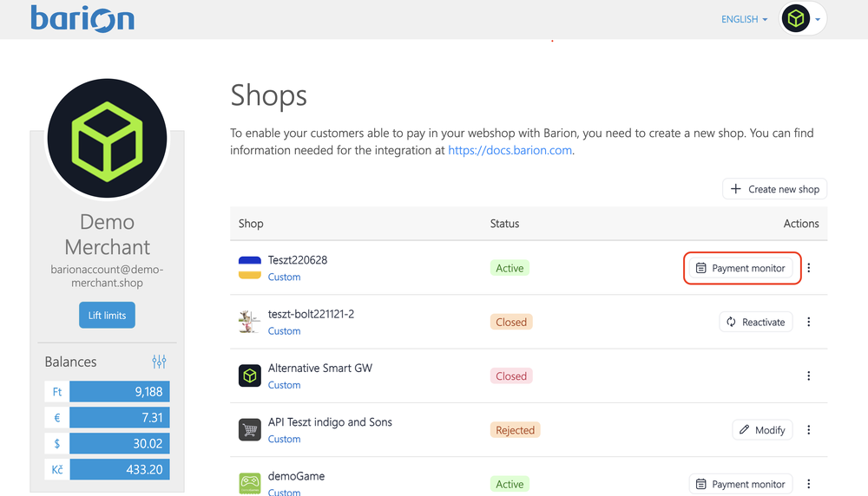Open balance settings sliders icon

pos(159,362)
